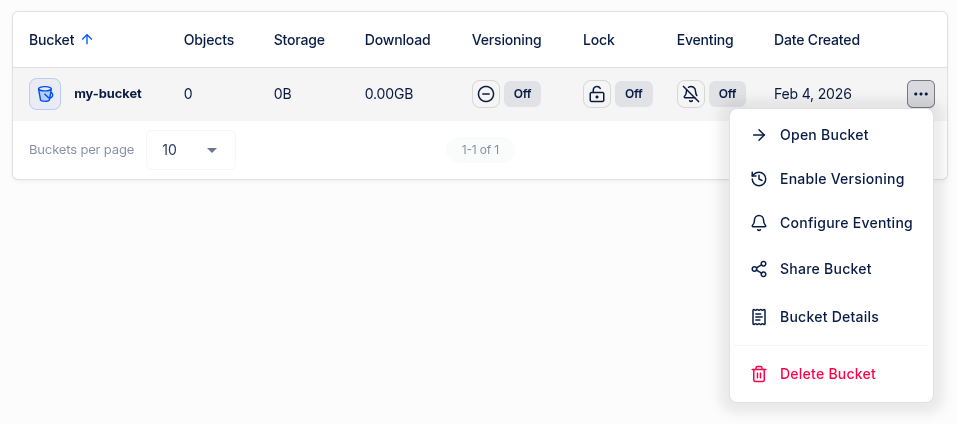Click the bell icon beside Configure Eventing

759,223
